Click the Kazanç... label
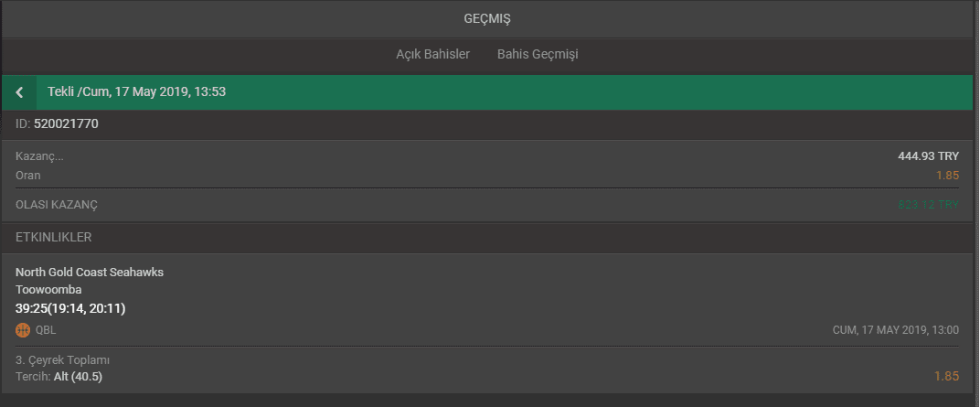Viewport: 980px width, 407px height. click(39, 156)
